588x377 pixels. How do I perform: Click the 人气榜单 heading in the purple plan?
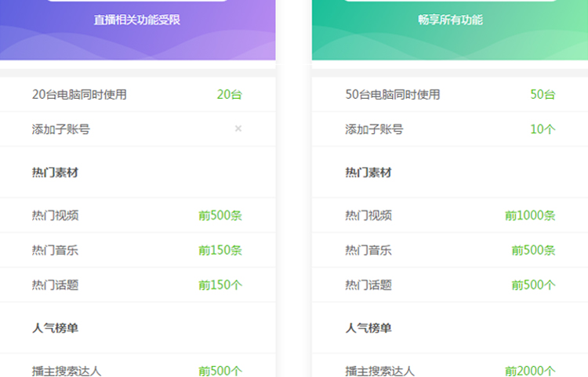point(55,328)
